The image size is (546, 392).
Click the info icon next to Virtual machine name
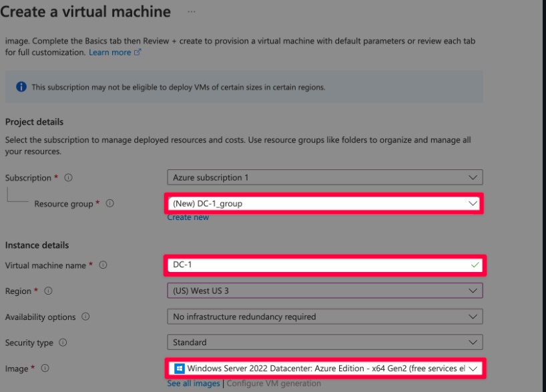click(103, 265)
